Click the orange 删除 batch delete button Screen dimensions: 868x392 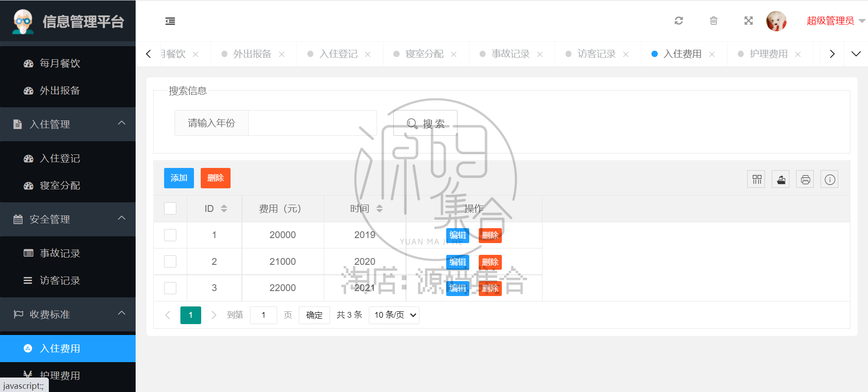[216, 178]
